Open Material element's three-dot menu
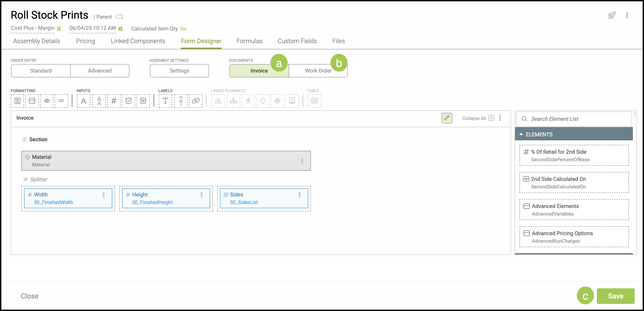 pos(302,160)
